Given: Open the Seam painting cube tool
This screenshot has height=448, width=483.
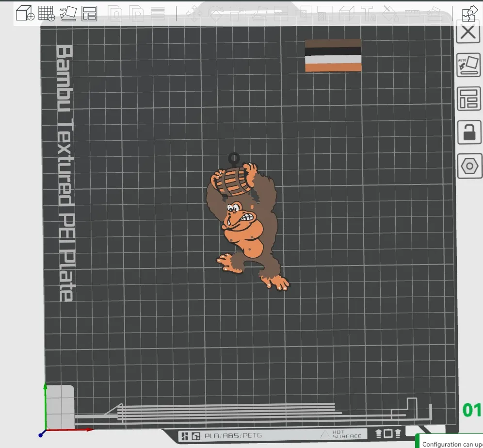Looking at the screenshot, I should 346,14.
